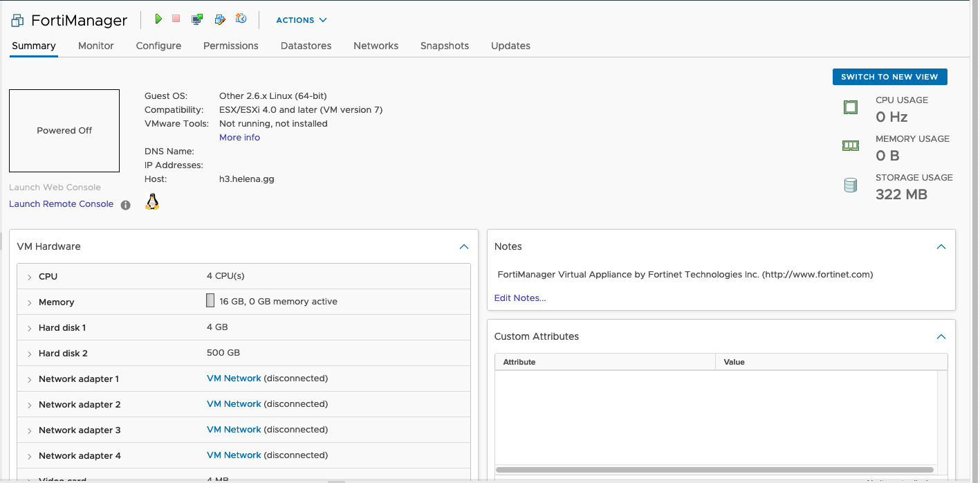Collapse the VM Hardware panel
Viewport: 980px width, 483px height.
tap(464, 246)
